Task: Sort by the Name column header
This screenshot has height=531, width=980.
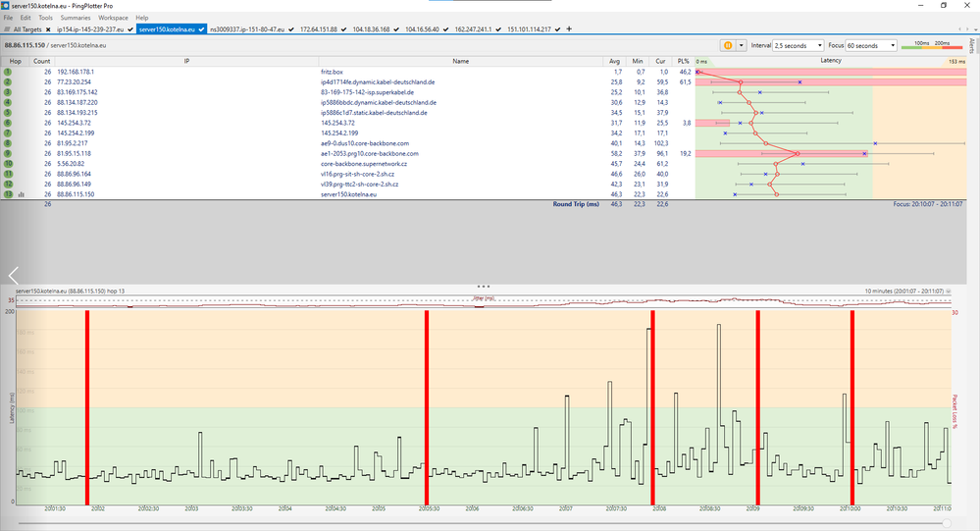Action: (x=461, y=61)
